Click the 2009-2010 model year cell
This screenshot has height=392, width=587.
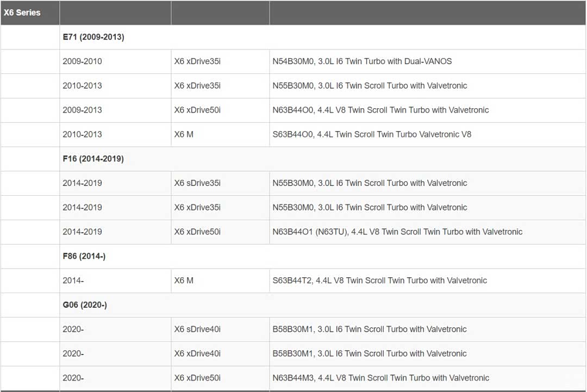point(82,61)
